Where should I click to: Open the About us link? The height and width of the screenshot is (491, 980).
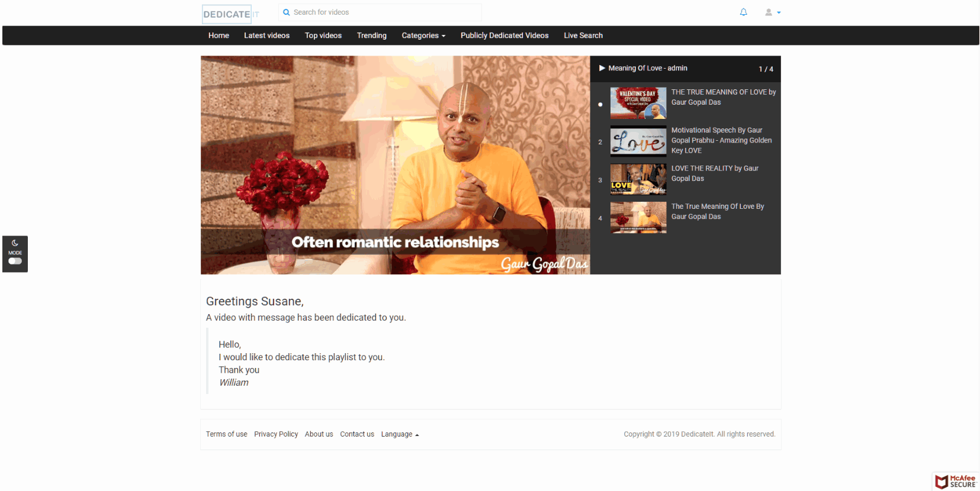coord(319,434)
